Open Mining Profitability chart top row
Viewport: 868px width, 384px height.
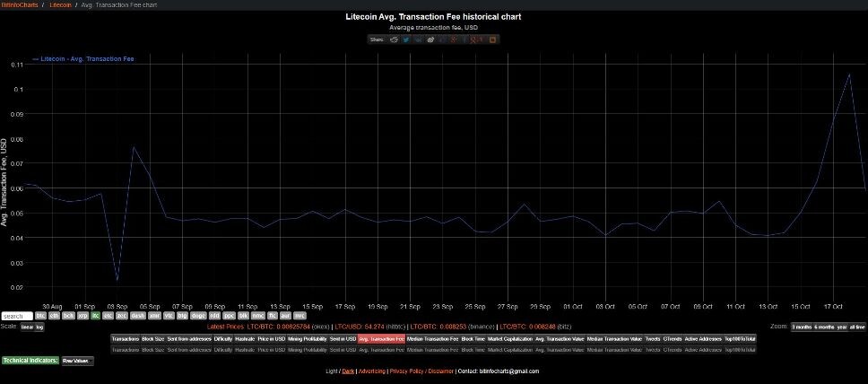(x=308, y=338)
